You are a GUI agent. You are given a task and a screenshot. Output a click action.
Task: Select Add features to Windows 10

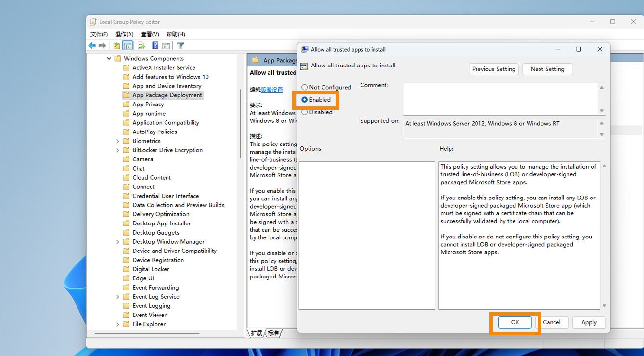pyautogui.click(x=170, y=77)
